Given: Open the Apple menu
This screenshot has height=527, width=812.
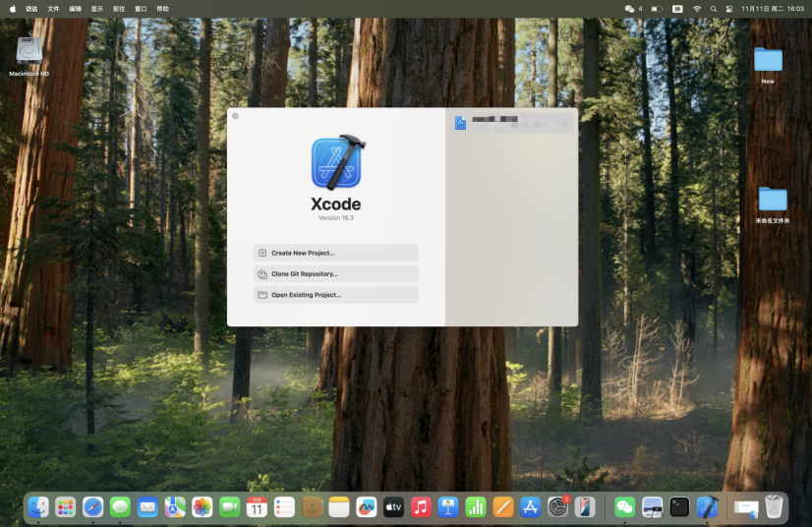Looking at the screenshot, I should [x=13, y=9].
